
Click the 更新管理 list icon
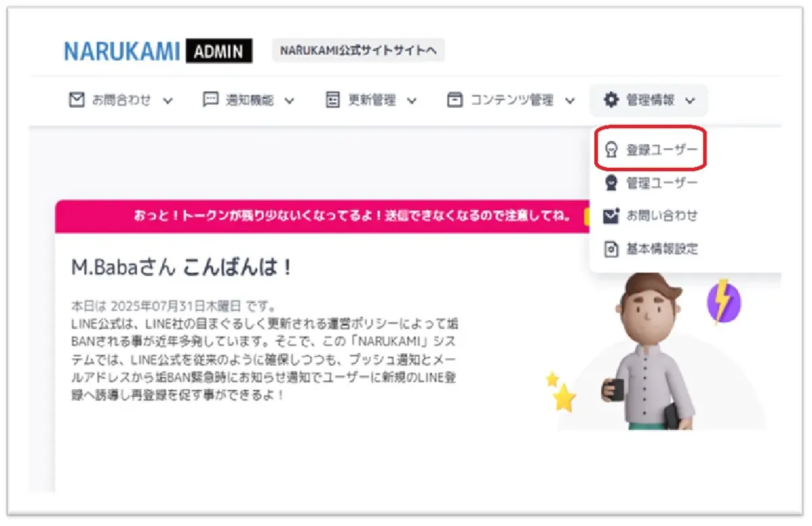click(x=332, y=100)
